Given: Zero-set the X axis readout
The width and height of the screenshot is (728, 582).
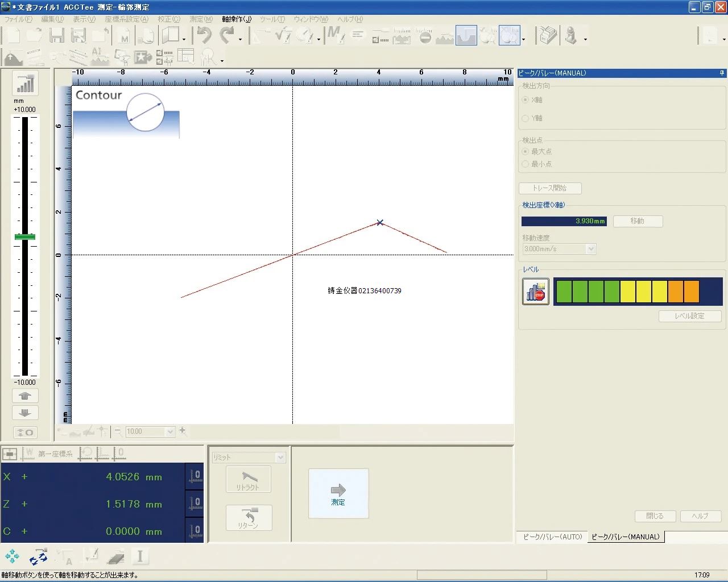Looking at the screenshot, I should coord(195,476).
